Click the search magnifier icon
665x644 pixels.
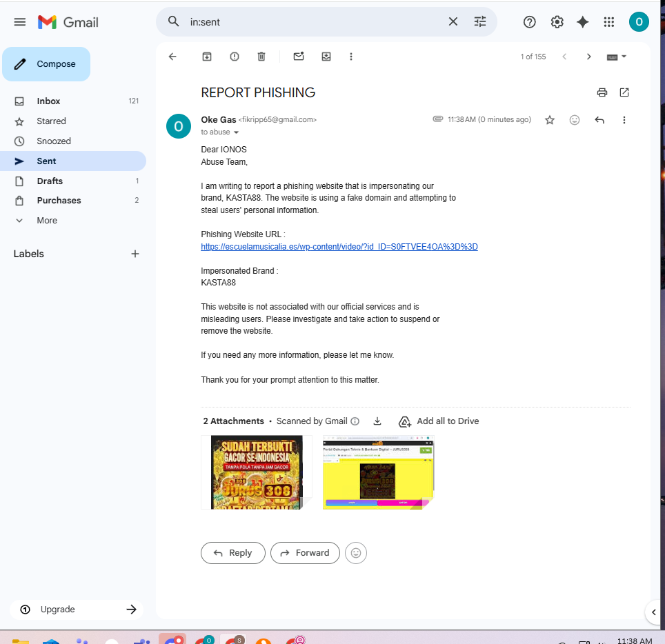(x=173, y=21)
